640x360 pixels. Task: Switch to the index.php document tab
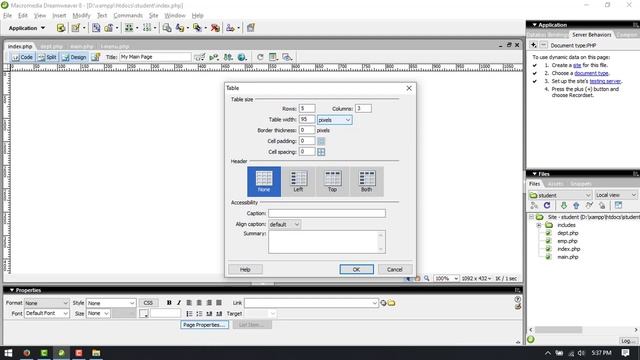click(20, 47)
